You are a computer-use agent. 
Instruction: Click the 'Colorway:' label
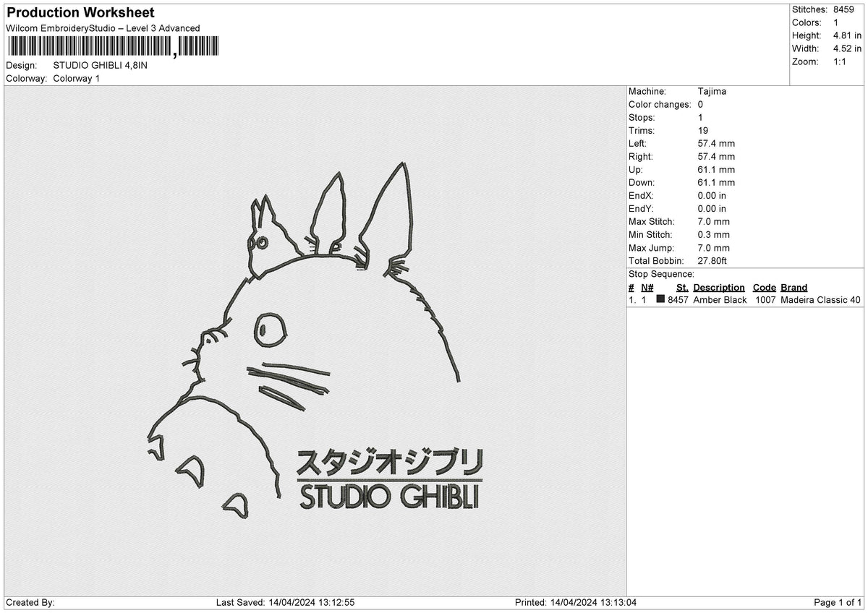(27, 78)
